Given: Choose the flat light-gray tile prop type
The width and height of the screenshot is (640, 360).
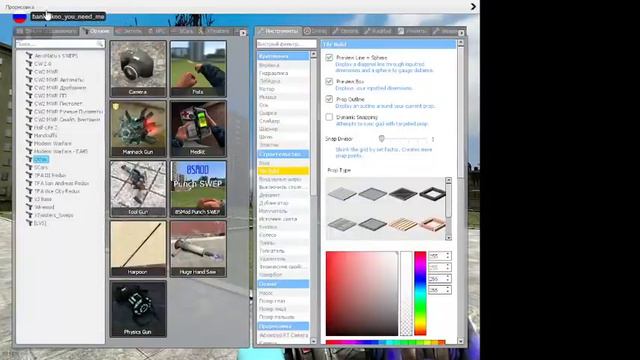Looking at the screenshot, I should click(x=342, y=193).
